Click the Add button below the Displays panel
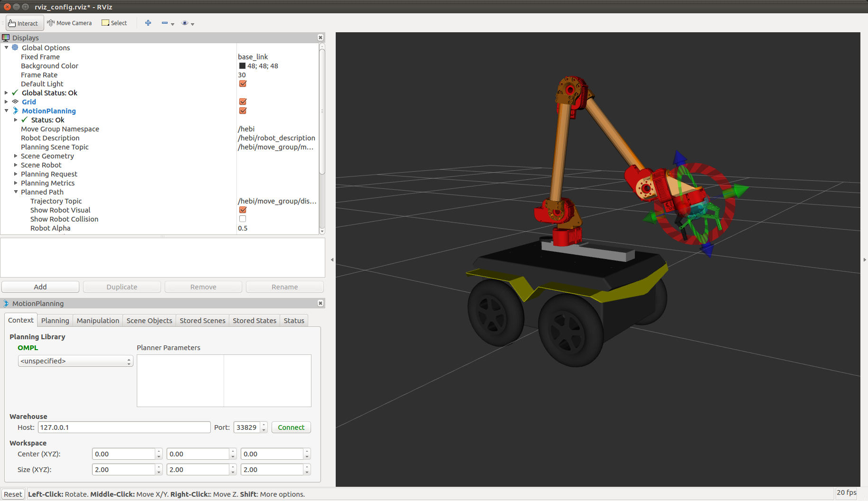The image size is (868, 501). (40, 287)
